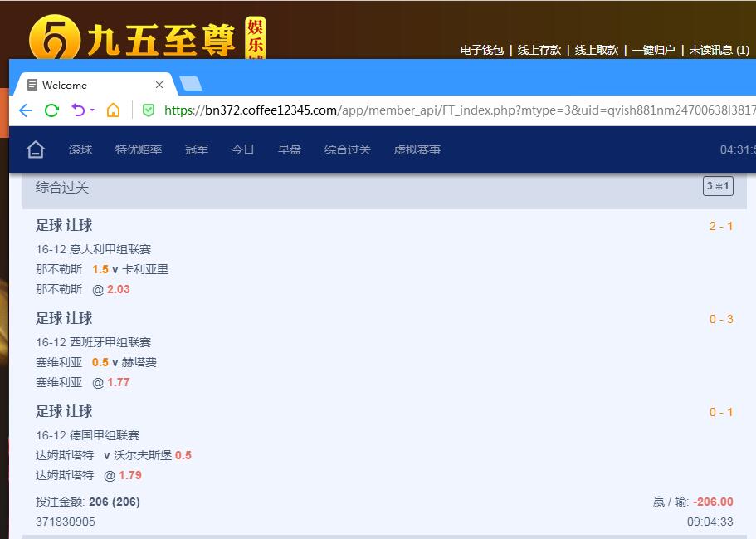
Task: Click the 那不勒斯 1.5 v 卡利亚里 match line
Action: coord(102,269)
